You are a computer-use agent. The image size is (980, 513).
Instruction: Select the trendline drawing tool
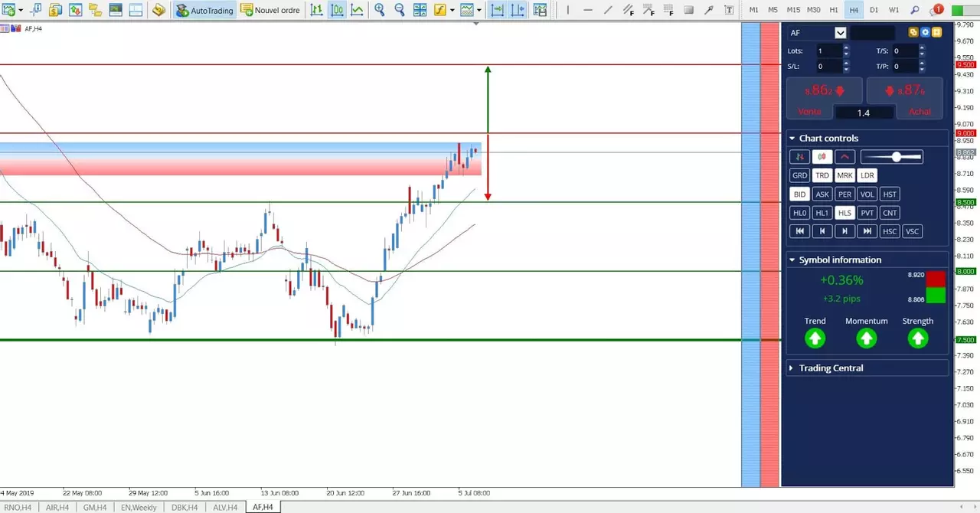point(608,10)
